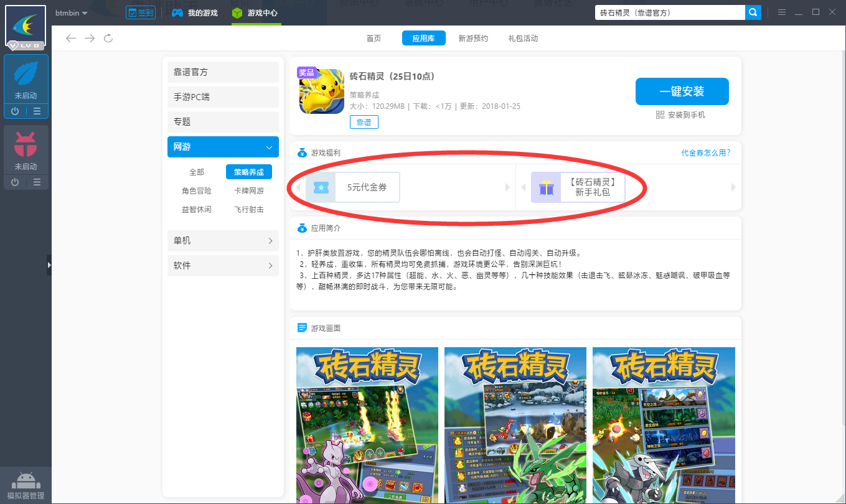
Task: Go back with the left arrow
Action: coord(71,39)
